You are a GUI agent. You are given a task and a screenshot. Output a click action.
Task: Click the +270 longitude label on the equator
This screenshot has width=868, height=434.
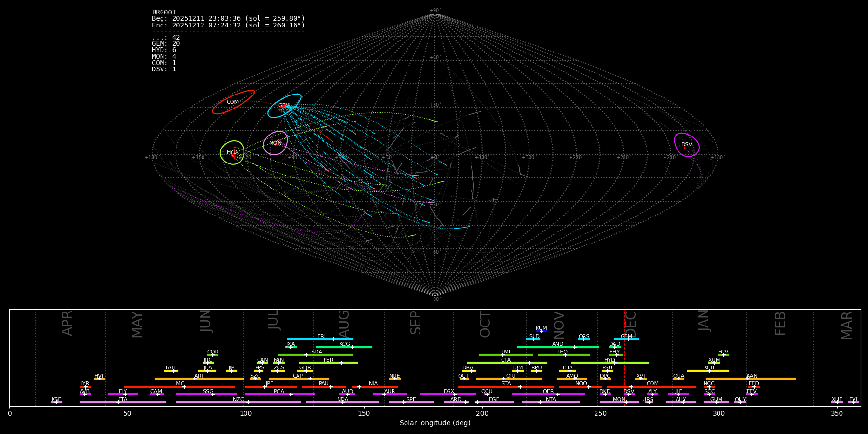pyautogui.click(x=575, y=157)
